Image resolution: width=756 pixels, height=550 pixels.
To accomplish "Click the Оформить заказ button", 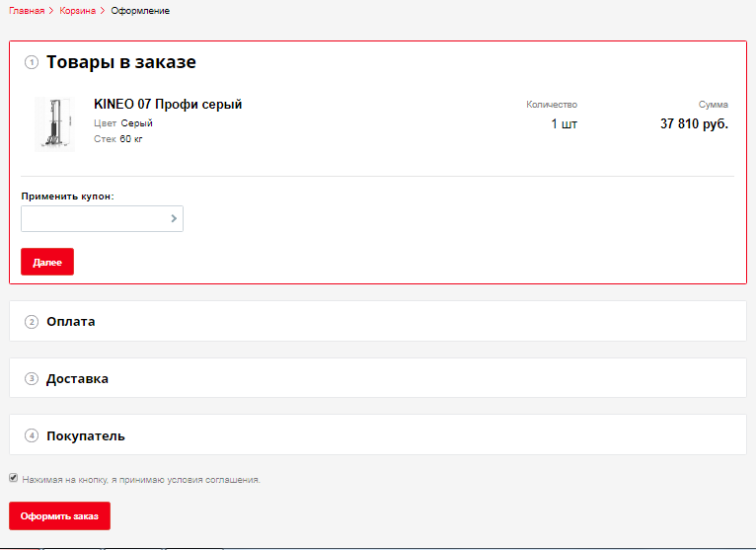I will coord(60,515).
